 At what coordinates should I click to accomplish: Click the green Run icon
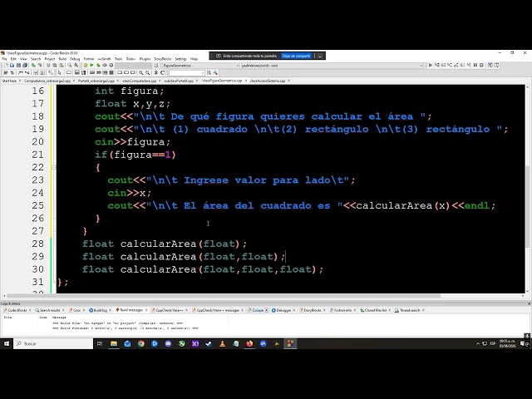(91, 65)
